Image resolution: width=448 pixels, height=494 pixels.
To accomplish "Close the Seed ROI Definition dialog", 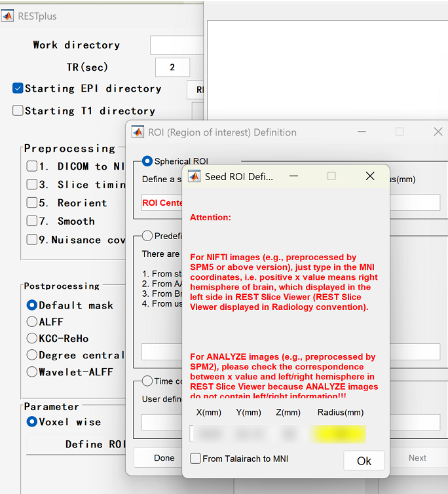I will pyautogui.click(x=370, y=176).
